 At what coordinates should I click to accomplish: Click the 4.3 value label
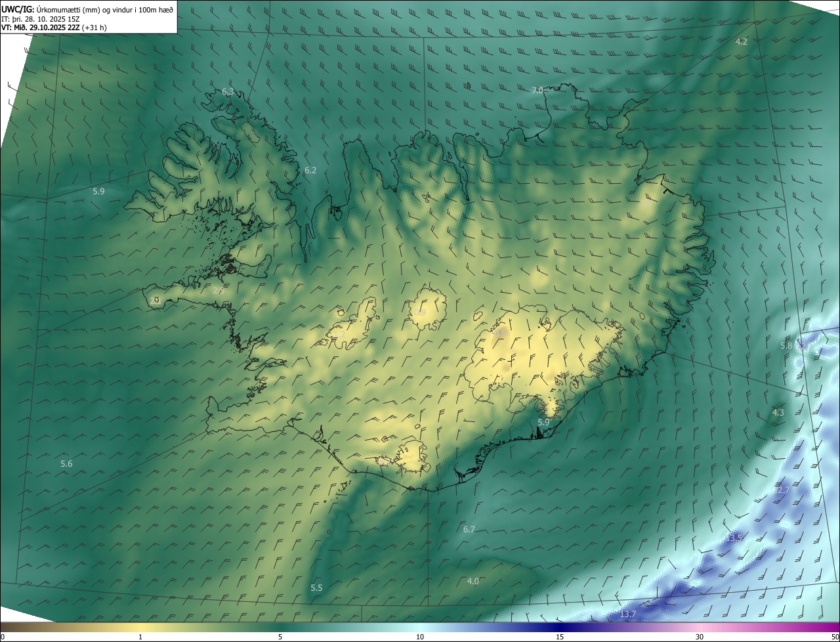(778, 413)
